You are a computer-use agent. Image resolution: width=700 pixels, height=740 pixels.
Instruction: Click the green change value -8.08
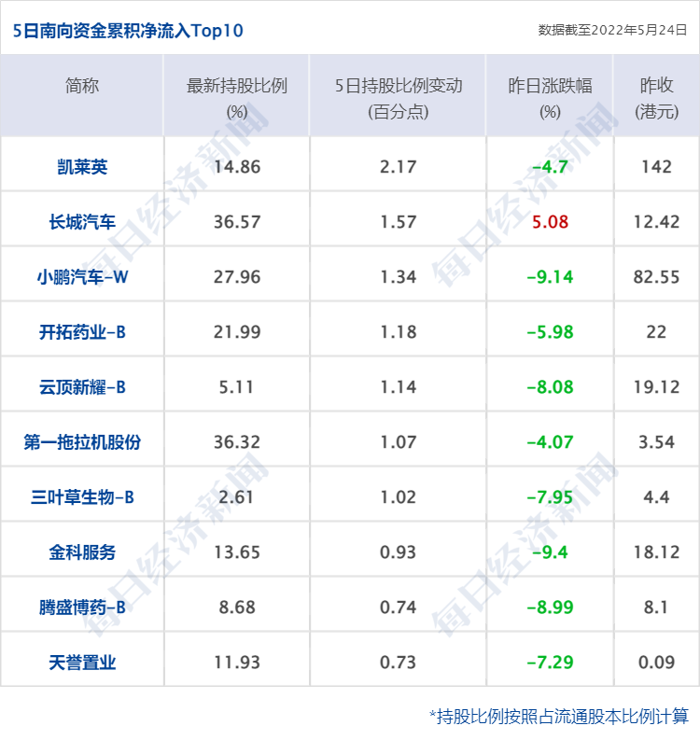[550, 387]
